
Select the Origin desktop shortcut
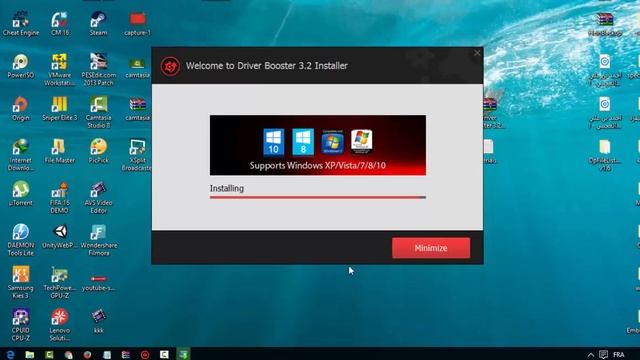(x=20, y=109)
